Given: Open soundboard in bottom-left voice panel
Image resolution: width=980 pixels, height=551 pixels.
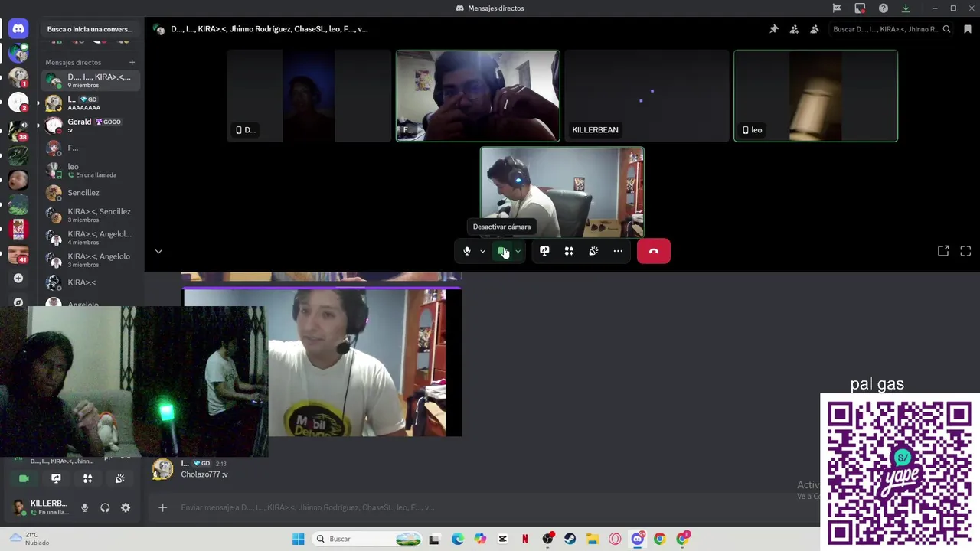Looking at the screenshot, I should point(119,478).
